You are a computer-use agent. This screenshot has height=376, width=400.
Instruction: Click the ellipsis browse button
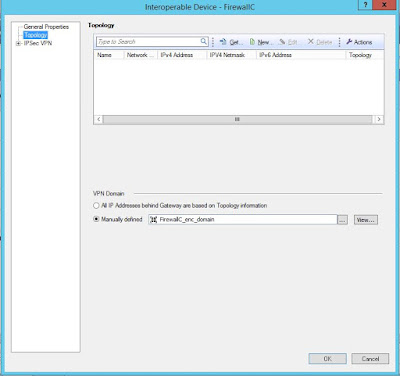pyautogui.click(x=342, y=220)
